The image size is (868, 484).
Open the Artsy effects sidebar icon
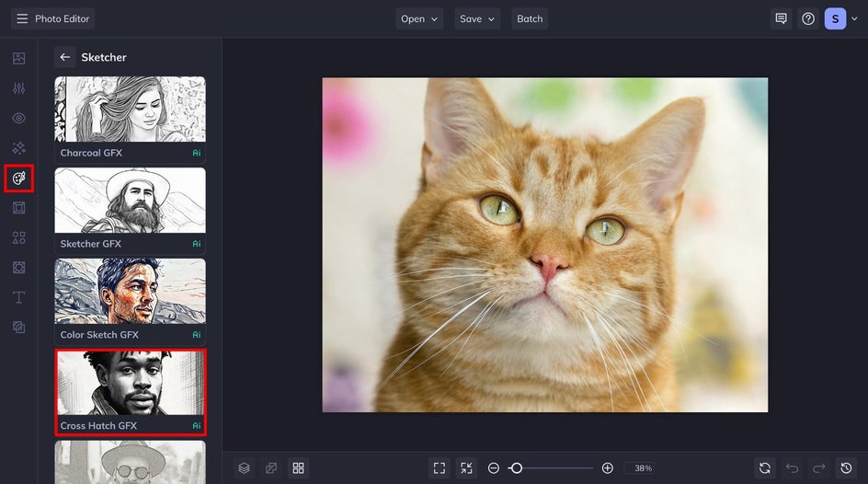18,178
